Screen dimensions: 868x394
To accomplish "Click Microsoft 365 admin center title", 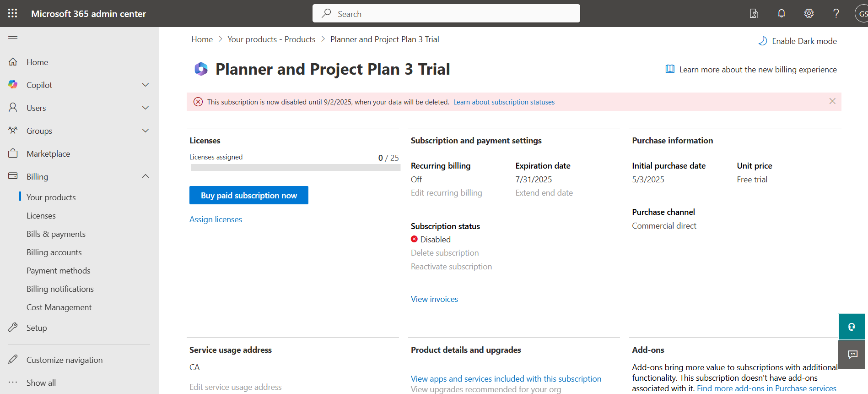I will point(88,14).
